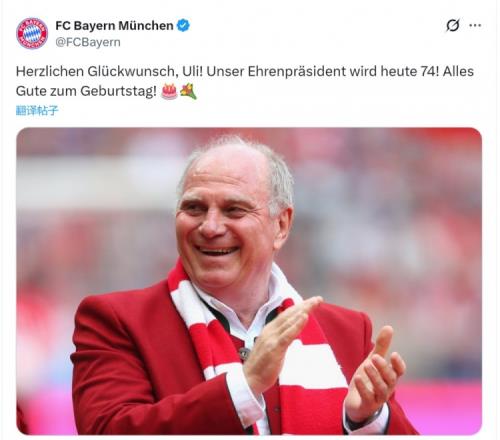The image size is (500, 440).
Task: Open the three-dot more options menu
Action: 475,25
